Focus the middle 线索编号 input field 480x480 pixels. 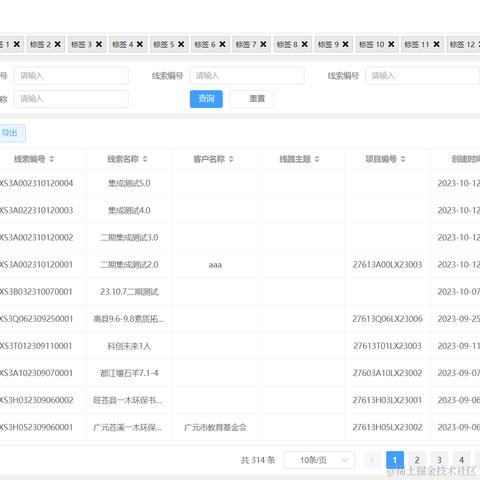click(247, 76)
